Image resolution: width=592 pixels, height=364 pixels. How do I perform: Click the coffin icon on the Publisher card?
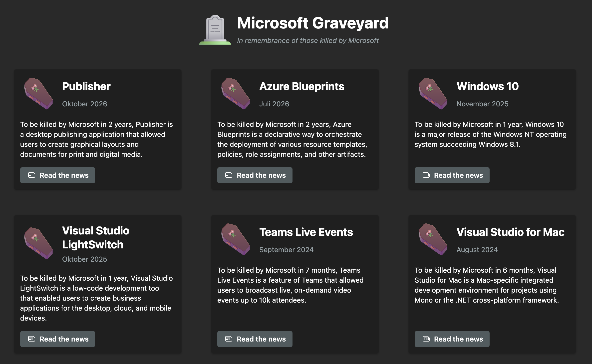tap(38, 93)
